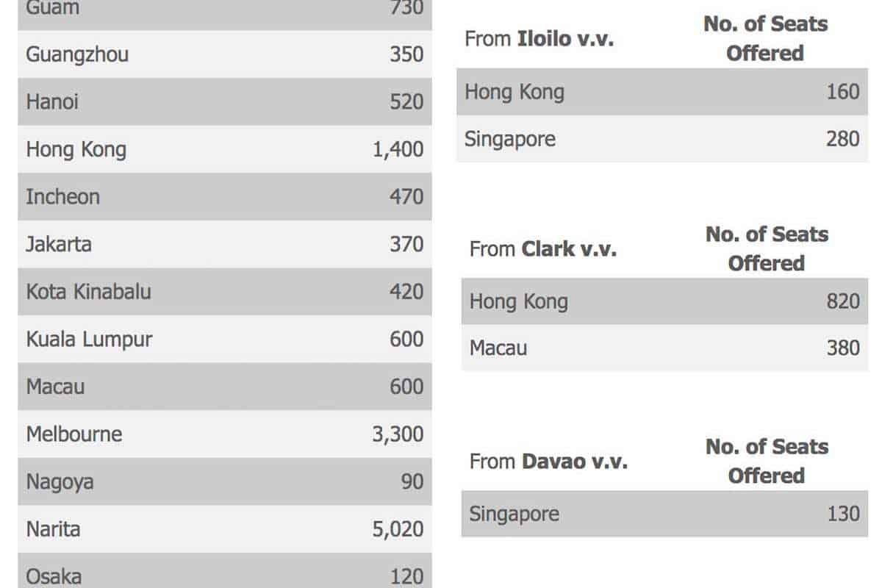Click the 5,020 seats value for Narita
Screen dimensions: 882x588
pyautogui.click(x=398, y=529)
